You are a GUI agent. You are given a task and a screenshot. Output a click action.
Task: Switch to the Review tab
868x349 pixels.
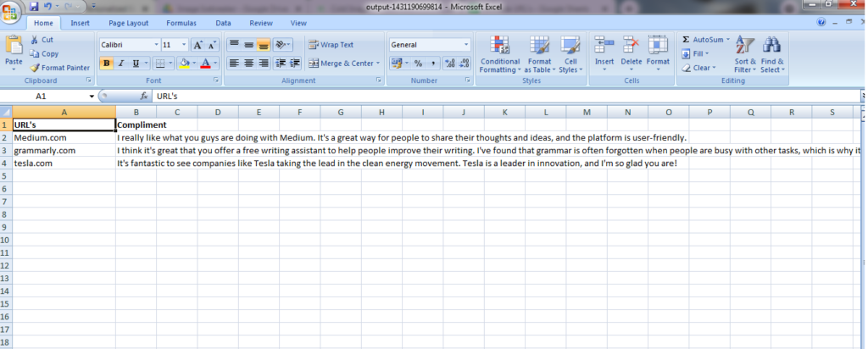tap(261, 23)
